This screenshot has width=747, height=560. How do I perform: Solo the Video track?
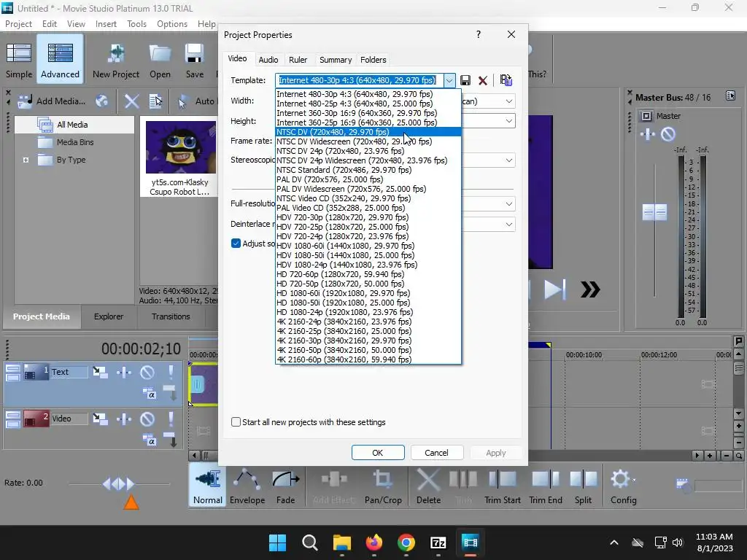(171, 419)
